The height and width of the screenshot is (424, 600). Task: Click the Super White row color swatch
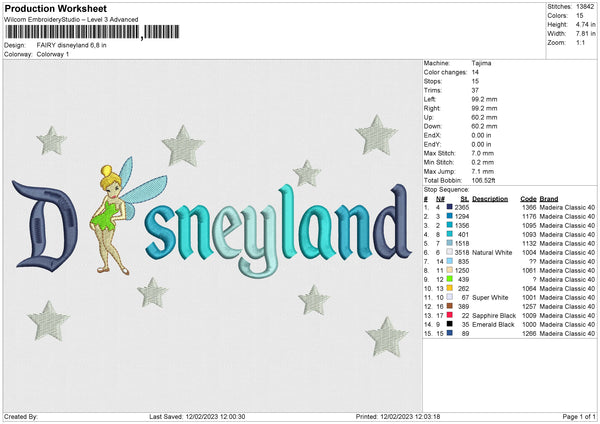click(449, 297)
